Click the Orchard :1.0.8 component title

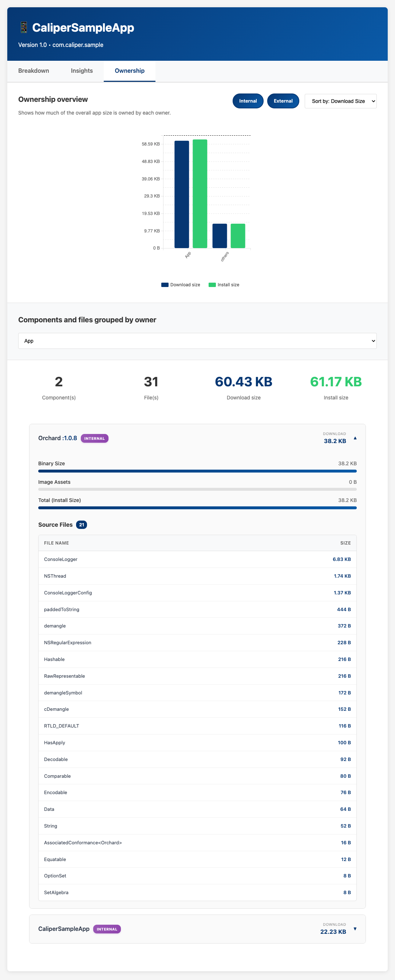[x=58, y=438]
